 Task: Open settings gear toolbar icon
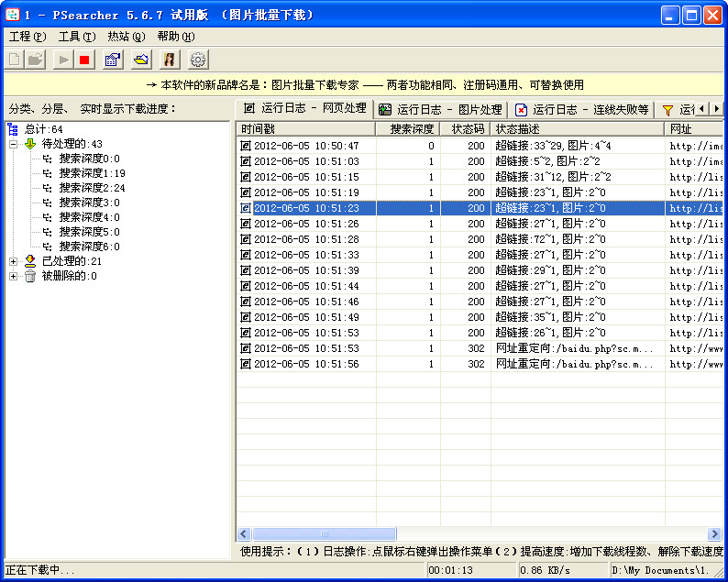(198, 60)
